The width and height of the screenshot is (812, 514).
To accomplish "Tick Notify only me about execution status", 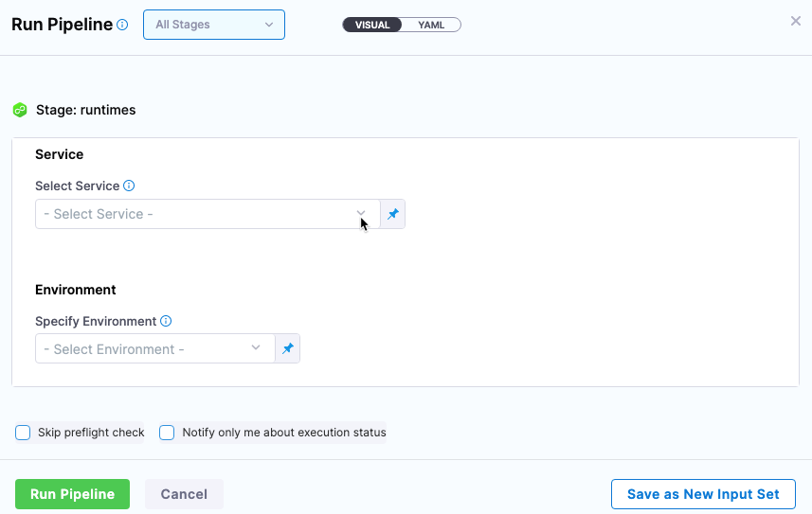I will click(x=167, y=433).
